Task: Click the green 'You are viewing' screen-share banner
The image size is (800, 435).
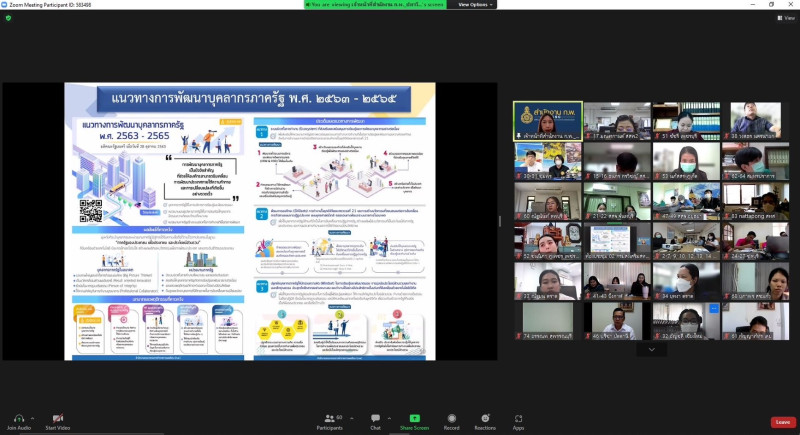Action: click(x=375, y=5)
